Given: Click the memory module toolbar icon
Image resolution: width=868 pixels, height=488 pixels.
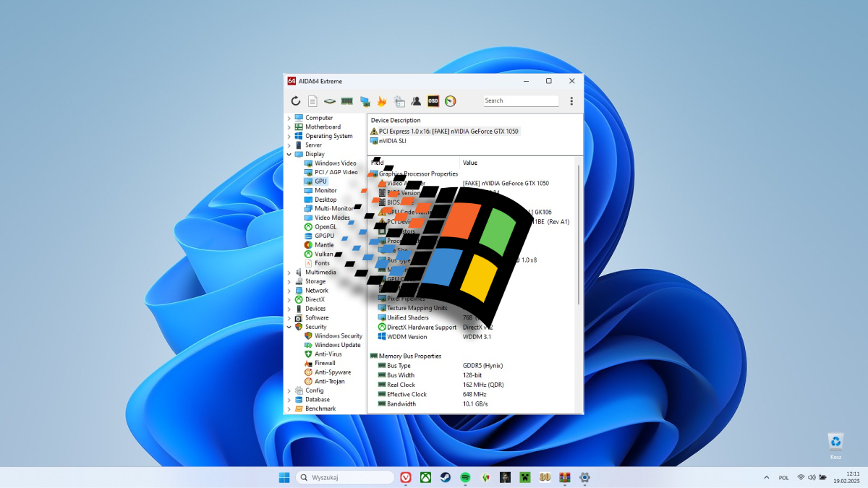Looking at the screenshot, I should 346,101.
